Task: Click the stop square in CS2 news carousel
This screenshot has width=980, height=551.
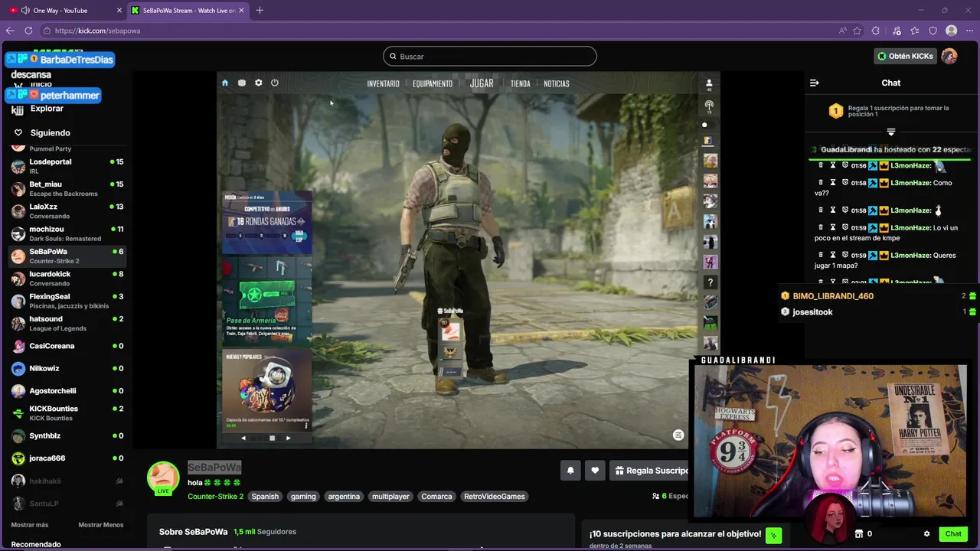Action: click(x=272, y=439)
